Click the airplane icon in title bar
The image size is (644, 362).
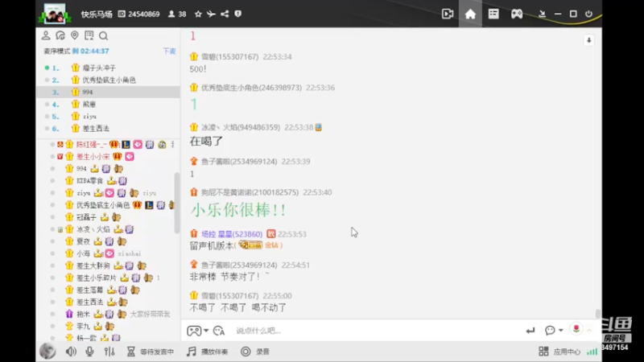pyautogui.click(x=211, y=14)
